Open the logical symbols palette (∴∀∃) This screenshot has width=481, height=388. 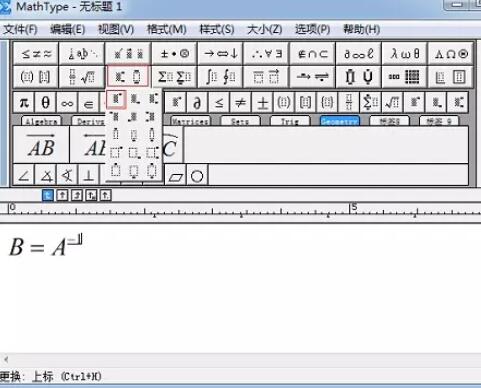coord(266,53)
